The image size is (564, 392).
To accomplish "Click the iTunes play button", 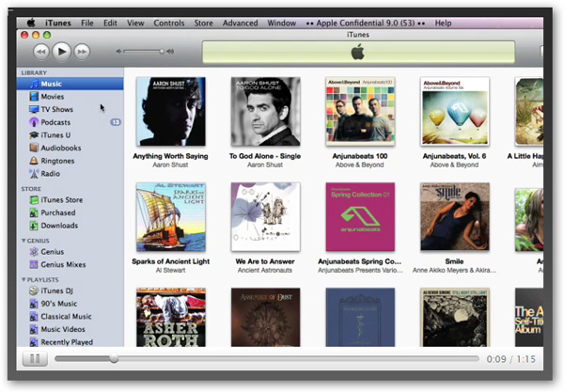I will 61,52.
